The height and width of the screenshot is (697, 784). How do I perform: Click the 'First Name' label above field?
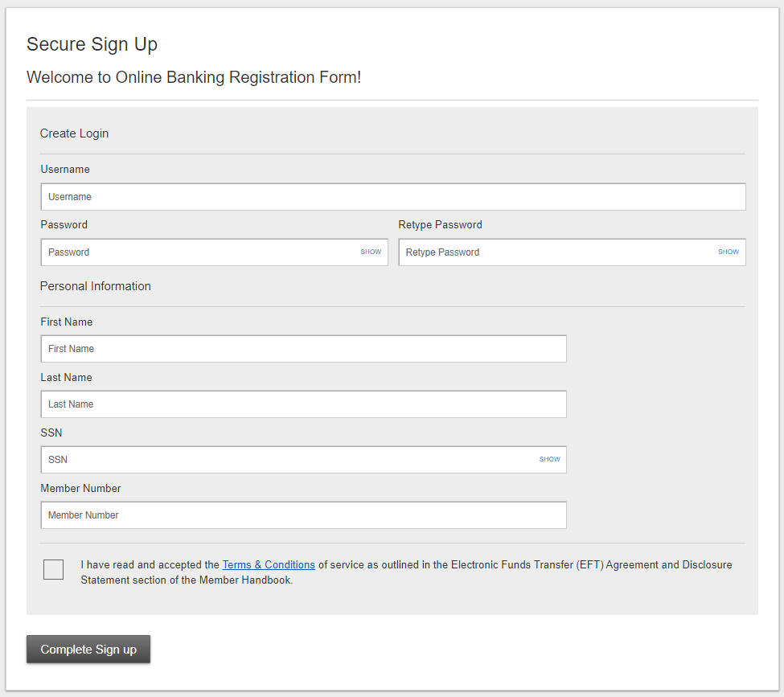67,322
